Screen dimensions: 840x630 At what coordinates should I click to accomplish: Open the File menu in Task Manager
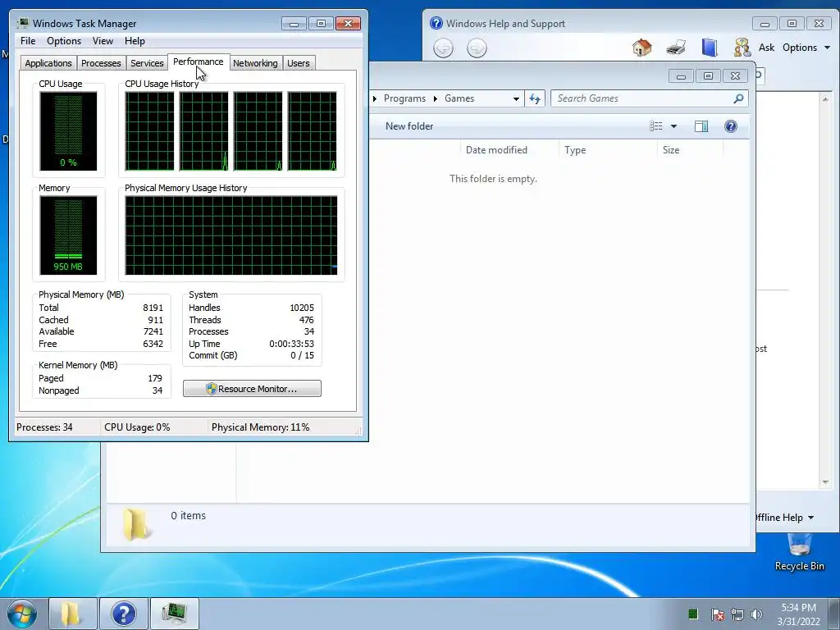28,41
